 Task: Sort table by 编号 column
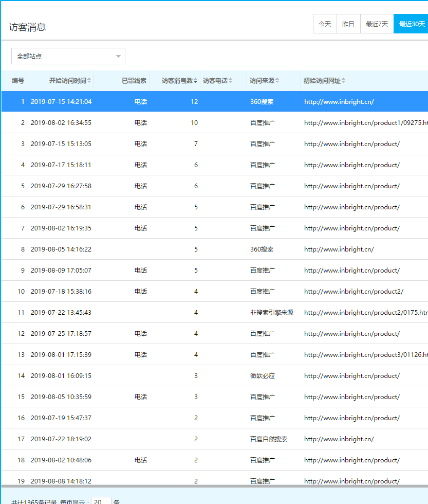[x=17, y=80]
